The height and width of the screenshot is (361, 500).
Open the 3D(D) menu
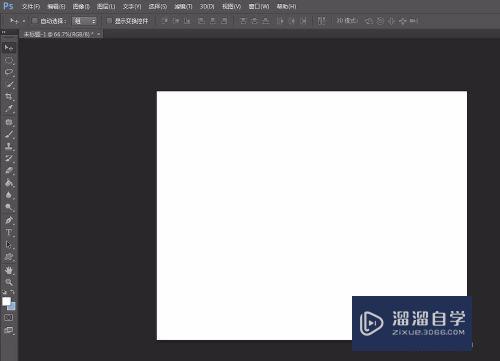tap(207, 6)
